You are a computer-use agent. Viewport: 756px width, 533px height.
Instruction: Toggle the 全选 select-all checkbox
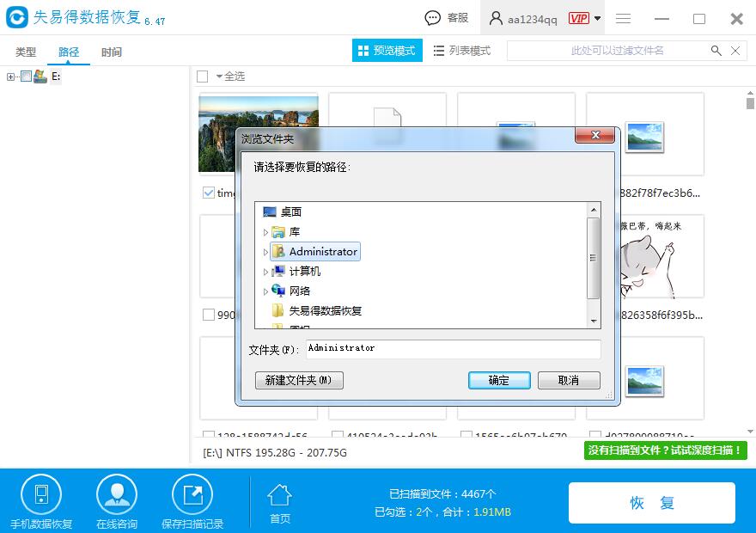pos(204,76)
